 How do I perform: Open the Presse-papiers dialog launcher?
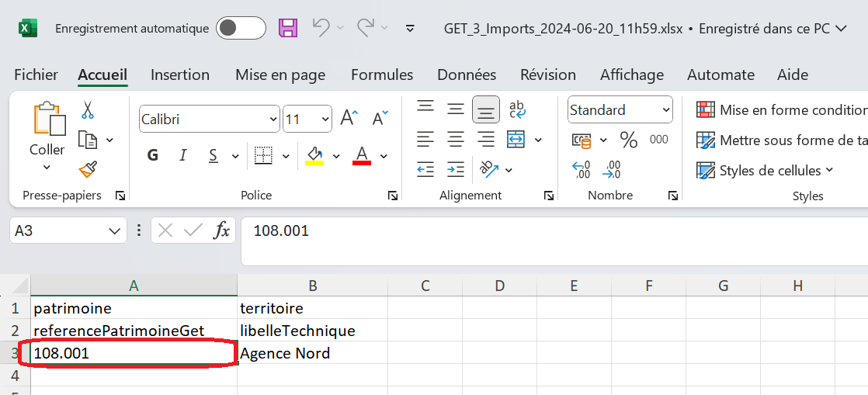tap(120, 196)
